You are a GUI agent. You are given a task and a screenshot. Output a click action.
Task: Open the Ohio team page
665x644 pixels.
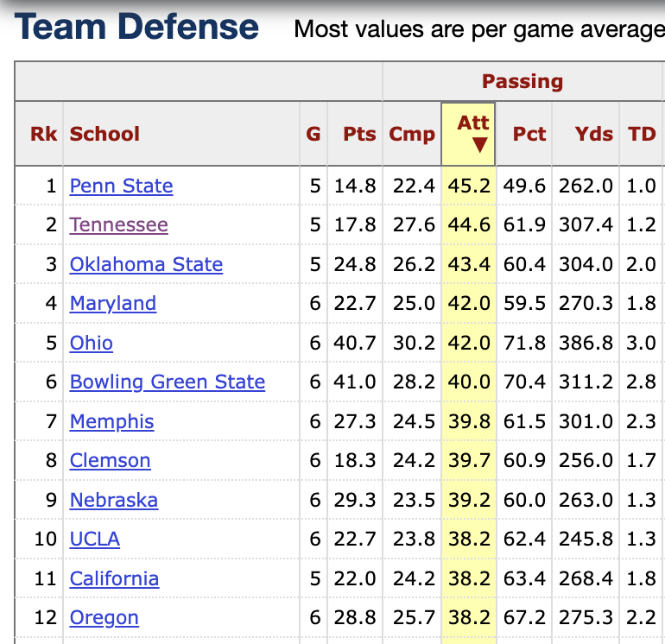pos(91,343)
